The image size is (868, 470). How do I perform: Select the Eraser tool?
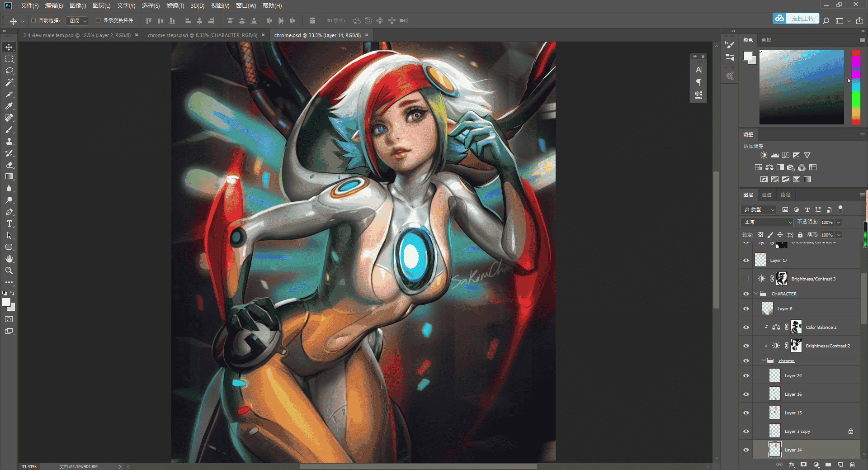coord(9,165)
